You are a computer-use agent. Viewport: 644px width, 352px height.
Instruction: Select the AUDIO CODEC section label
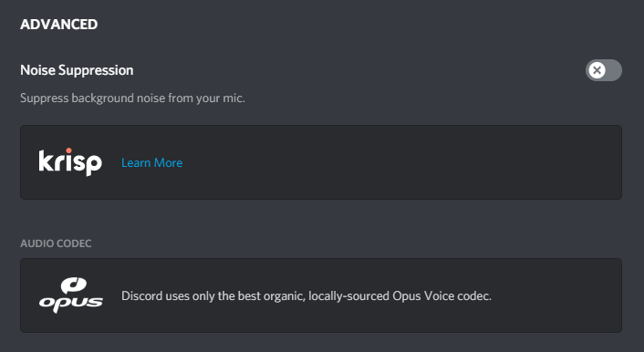(x=56, y=243)
